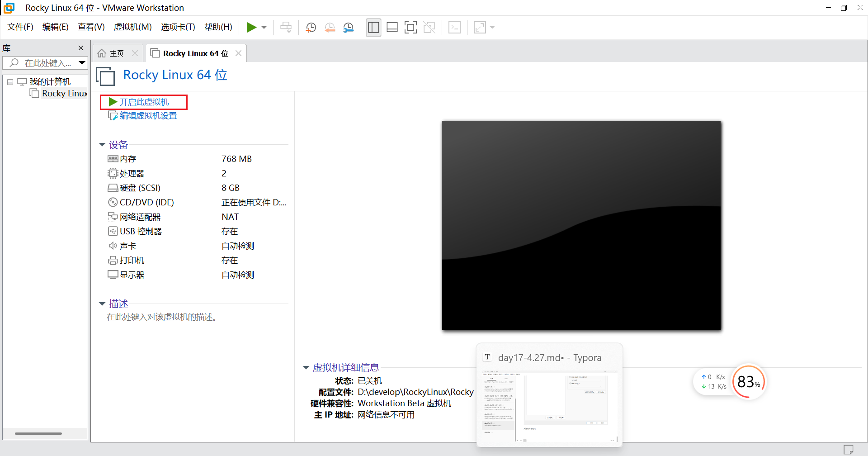Click the 已关机 status value
The width and height of the screenshot is (868, 456).
tap(370, 381)
